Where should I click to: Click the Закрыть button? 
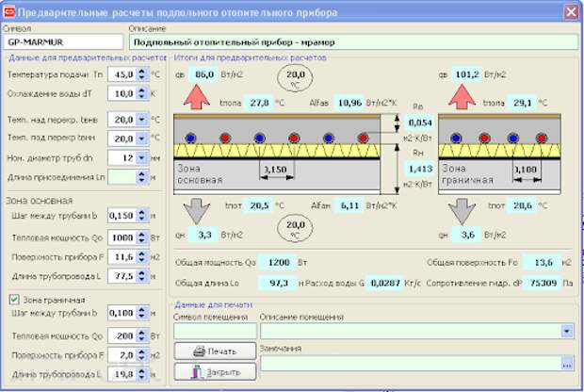point(216,372)
